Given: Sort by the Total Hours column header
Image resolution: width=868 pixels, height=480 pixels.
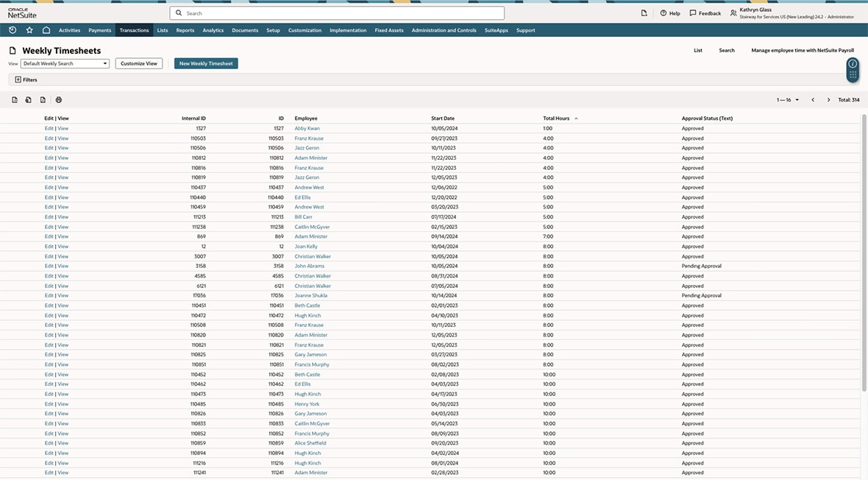Looking at the screenshot, I should (557, 119).
